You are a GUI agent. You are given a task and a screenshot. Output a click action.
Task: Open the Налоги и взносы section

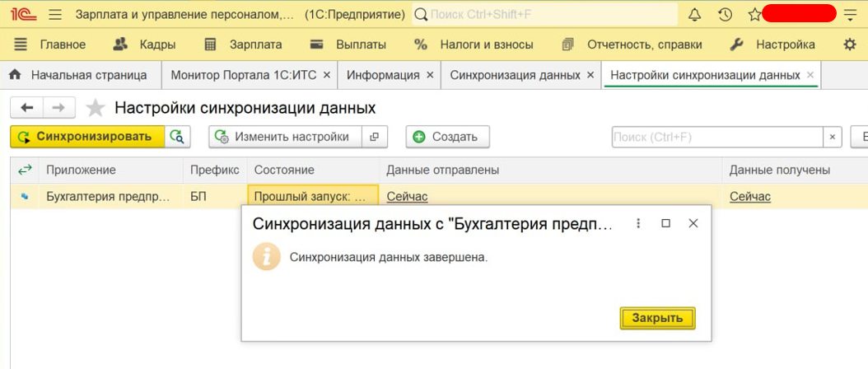tap(474, 44)
